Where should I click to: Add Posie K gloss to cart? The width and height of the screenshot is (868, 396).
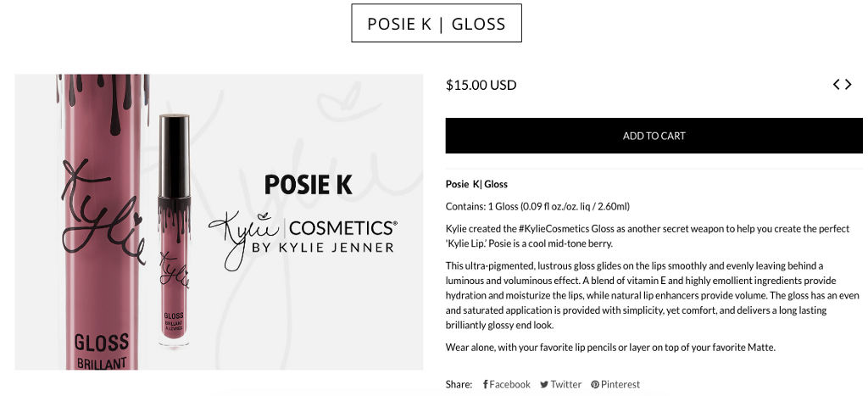pyautogui.click(x=654, y=136)
